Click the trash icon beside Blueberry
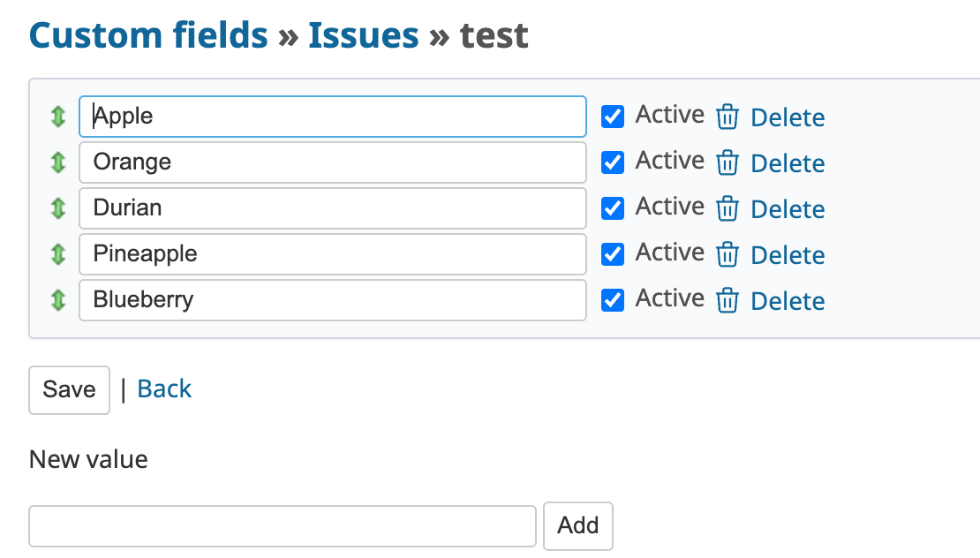The height and width of the screenshot is (558, 980). 727,301
